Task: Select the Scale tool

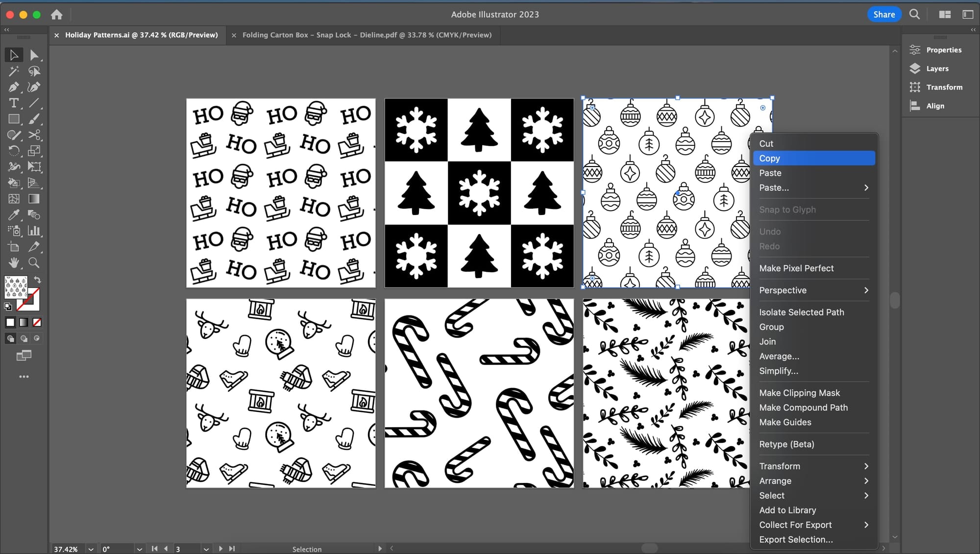Action: point(34,151)
